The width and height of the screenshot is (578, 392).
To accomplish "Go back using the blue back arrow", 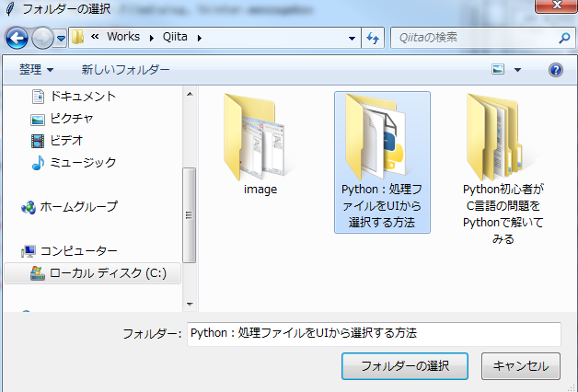I will pos(17,38).
